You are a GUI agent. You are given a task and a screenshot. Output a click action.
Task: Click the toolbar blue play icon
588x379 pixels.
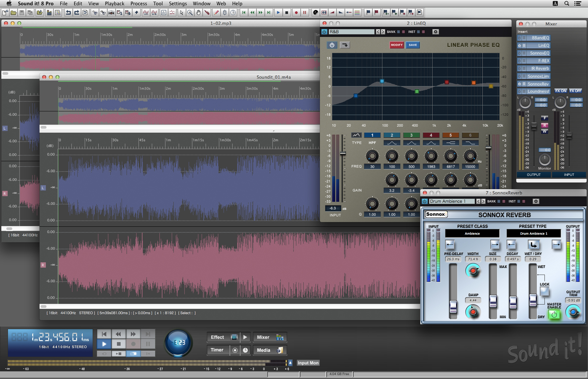coord(278,13)
